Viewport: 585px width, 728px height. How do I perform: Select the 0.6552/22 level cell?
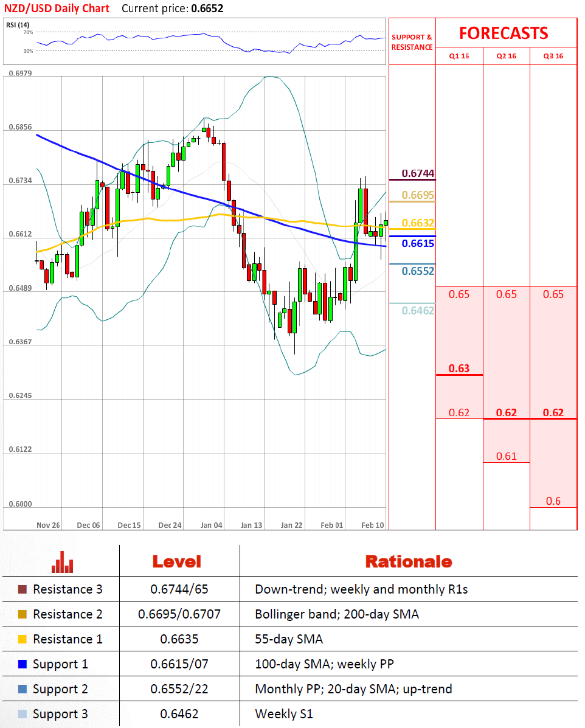179,689
